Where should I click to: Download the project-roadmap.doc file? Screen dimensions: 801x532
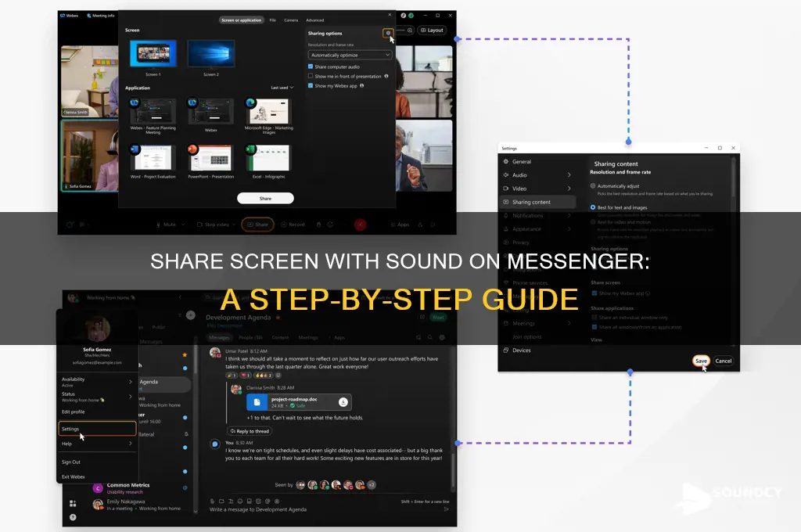(343, 402)
